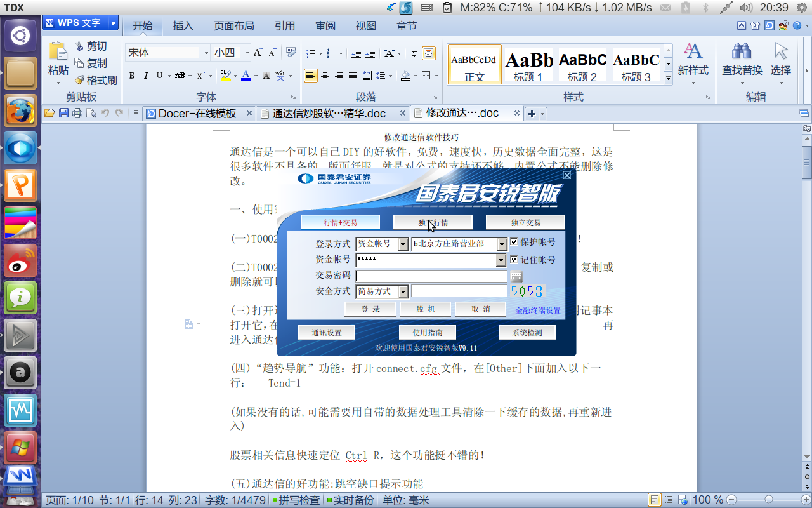812x508 pixels.
Task: Open Find and Replace (查找替换) binoculars
Action: coord(742,51)
